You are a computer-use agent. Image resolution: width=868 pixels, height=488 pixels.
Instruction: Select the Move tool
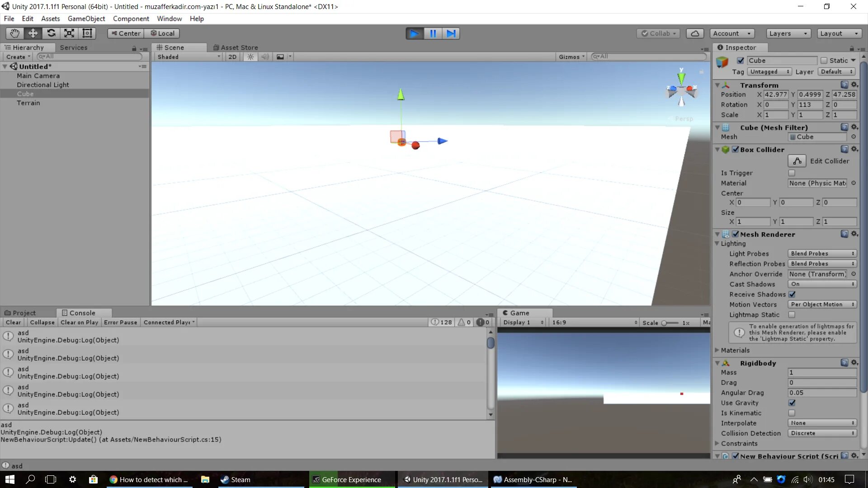point(33,33)
